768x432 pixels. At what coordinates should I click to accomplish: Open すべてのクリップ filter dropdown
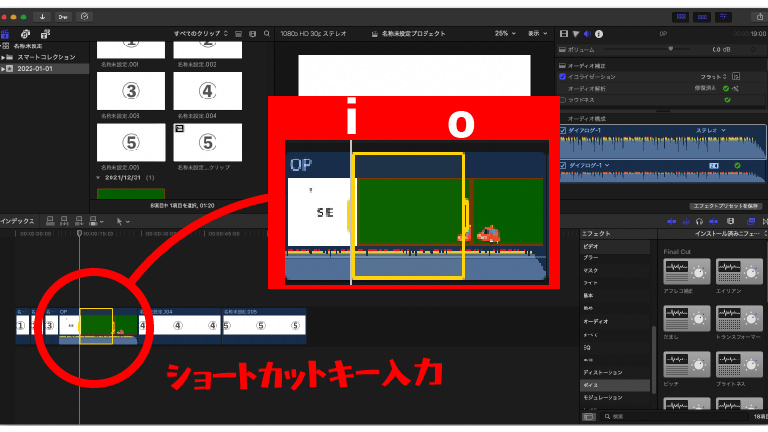(201, 34)
